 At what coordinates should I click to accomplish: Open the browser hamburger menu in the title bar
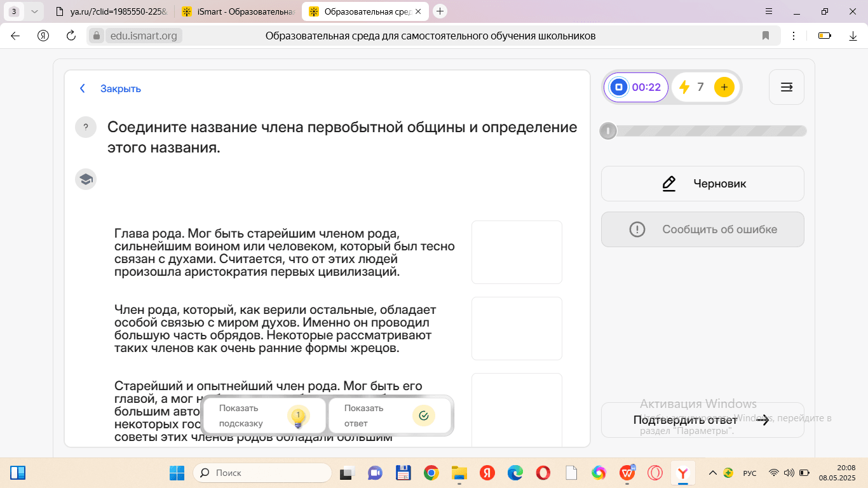[769, 11]
